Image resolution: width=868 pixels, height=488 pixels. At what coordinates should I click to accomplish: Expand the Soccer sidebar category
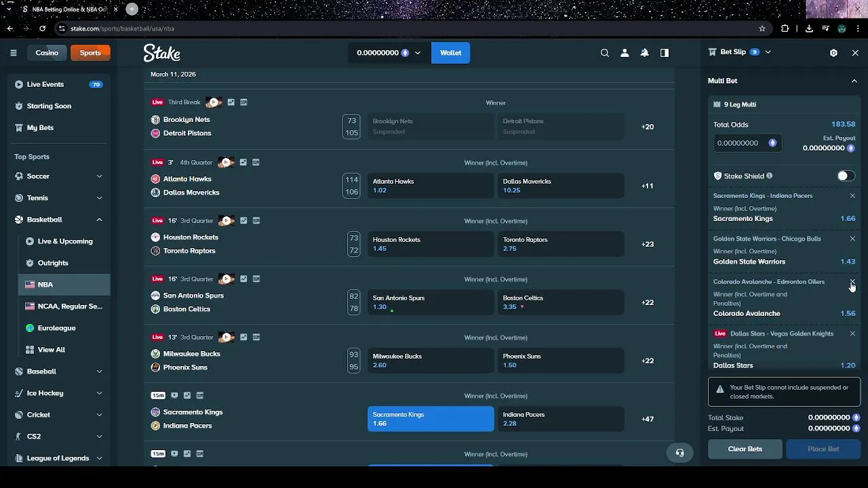(99, 176)
